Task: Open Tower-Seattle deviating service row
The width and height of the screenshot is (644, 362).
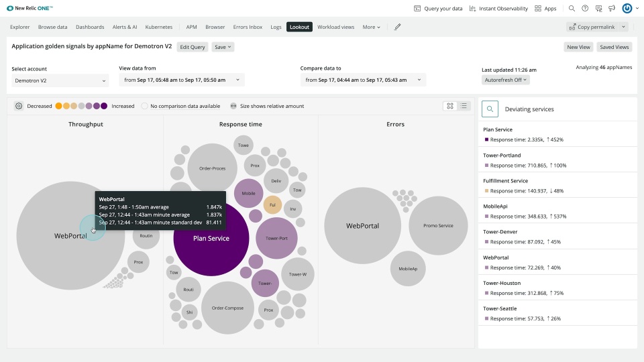Action: point(557,313)
